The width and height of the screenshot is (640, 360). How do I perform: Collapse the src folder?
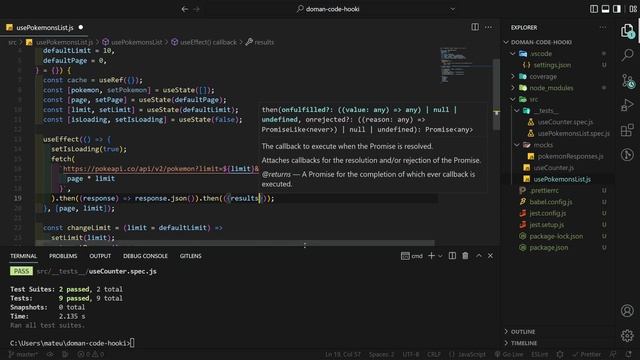point(513,99)
